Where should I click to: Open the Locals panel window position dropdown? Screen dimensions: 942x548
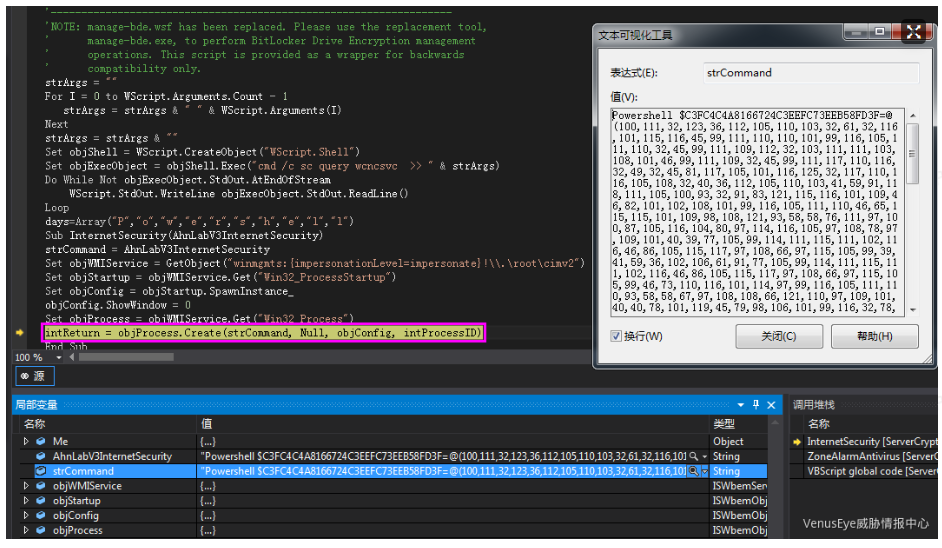(x=741, y=405)
